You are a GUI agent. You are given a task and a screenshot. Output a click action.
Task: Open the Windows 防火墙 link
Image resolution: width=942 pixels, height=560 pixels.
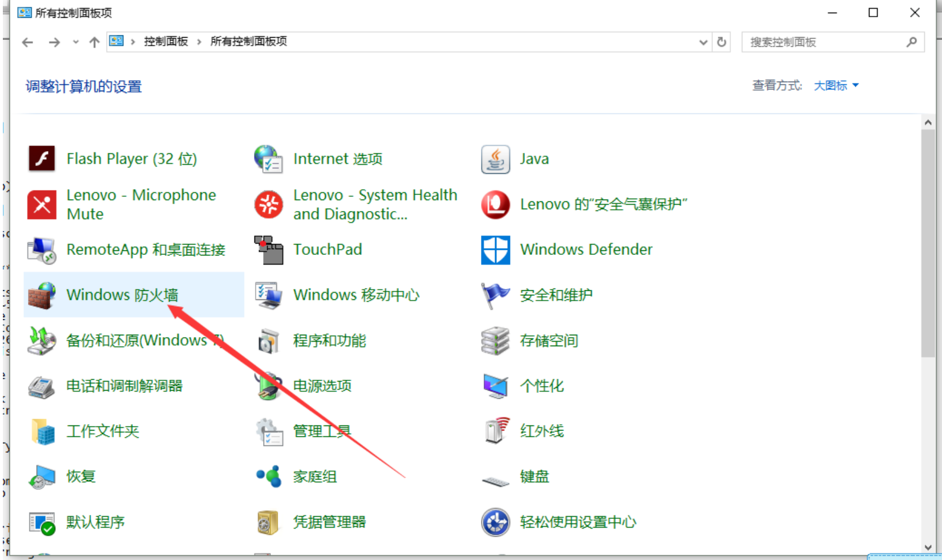(122, 295)
